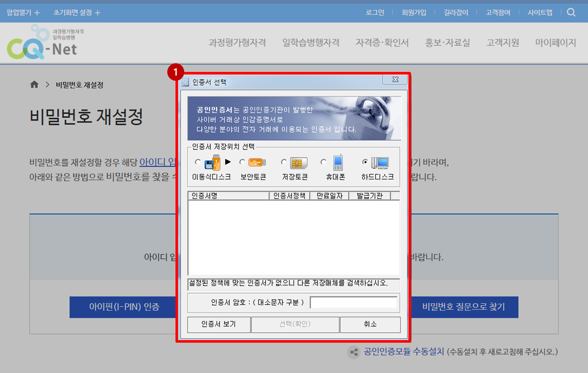
Task: Select the 보안토큰 radio button
Action: click(242, 162)
